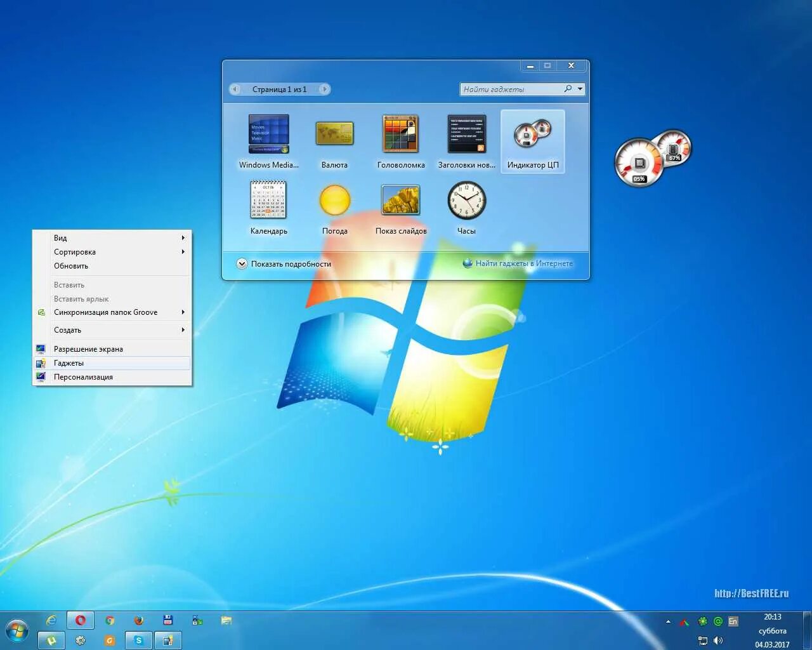Click Show desktop strip at taskbar end
This screenshot has width=812, height=650.
pyautogui.click(x=808, y=631)
